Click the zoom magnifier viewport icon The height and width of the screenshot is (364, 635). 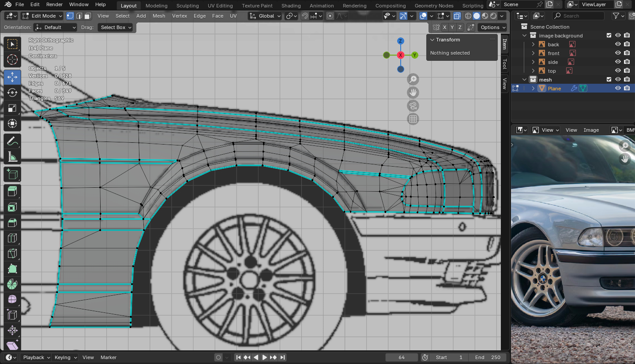click(x=413, y=79)
